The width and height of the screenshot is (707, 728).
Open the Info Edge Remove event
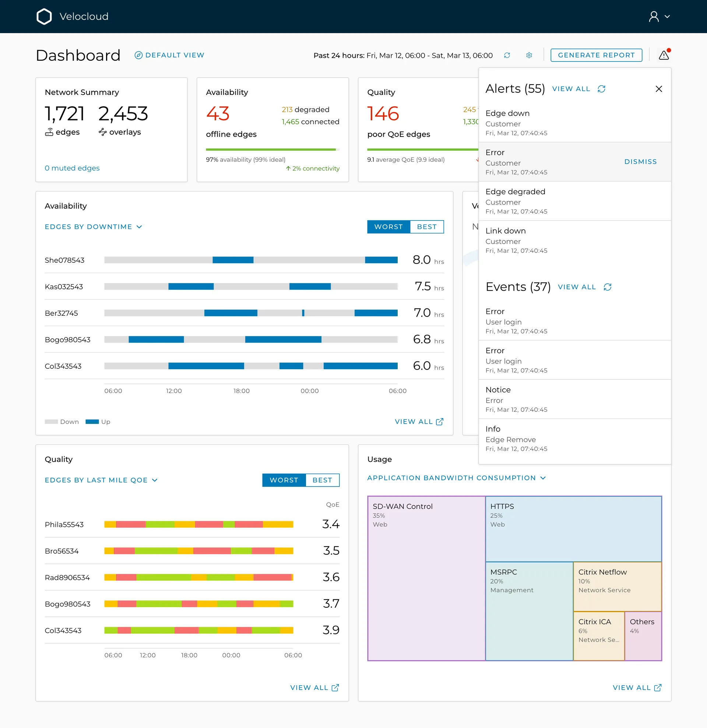pos(575,438)
